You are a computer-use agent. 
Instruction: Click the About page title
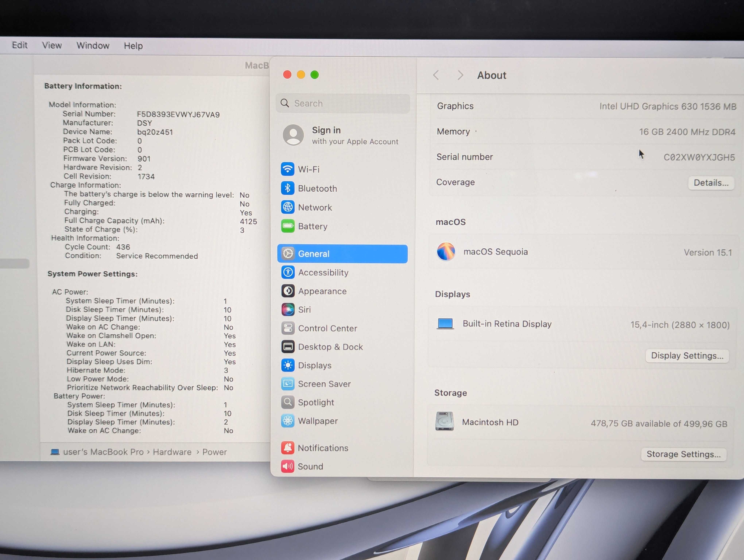click(491, 75)
